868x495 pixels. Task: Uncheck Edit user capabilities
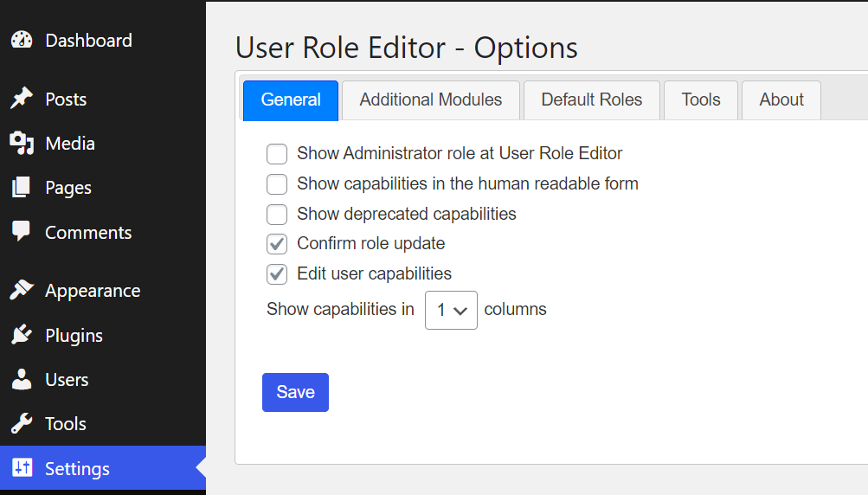tap(277, 274)
